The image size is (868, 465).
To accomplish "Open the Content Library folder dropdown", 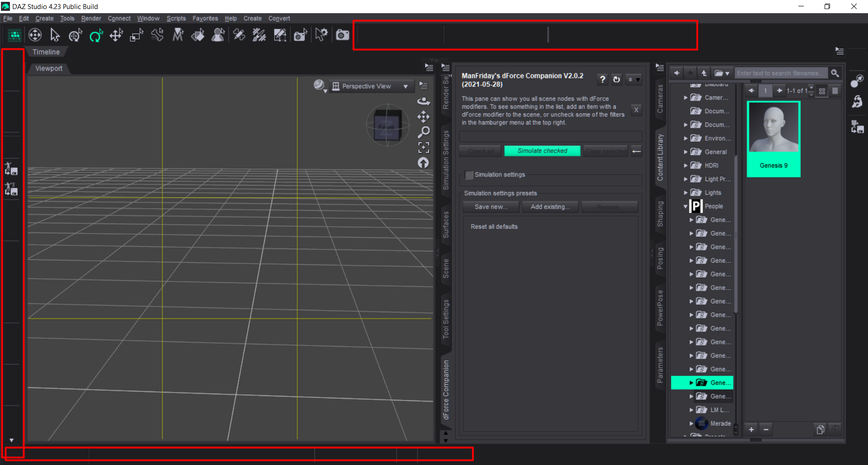I will [722, 73].
